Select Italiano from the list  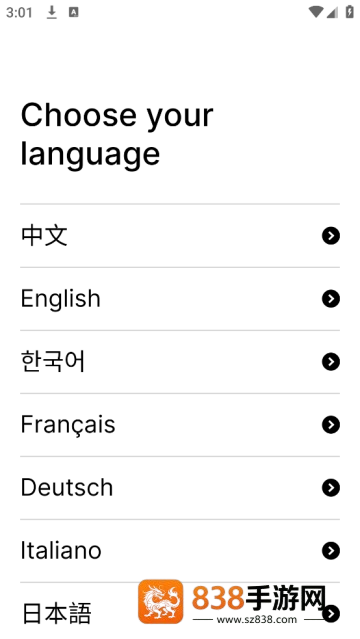click(x=180, y=551)
